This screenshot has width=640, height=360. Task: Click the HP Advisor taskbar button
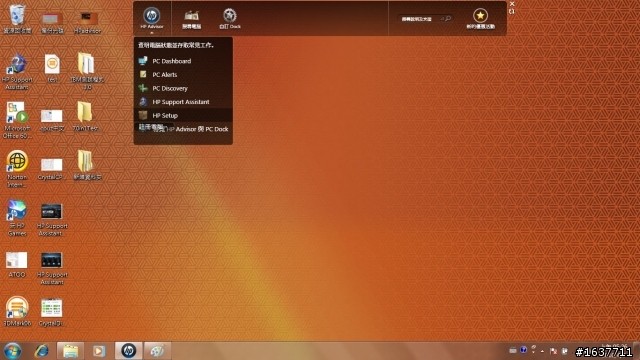coord(129,351)
